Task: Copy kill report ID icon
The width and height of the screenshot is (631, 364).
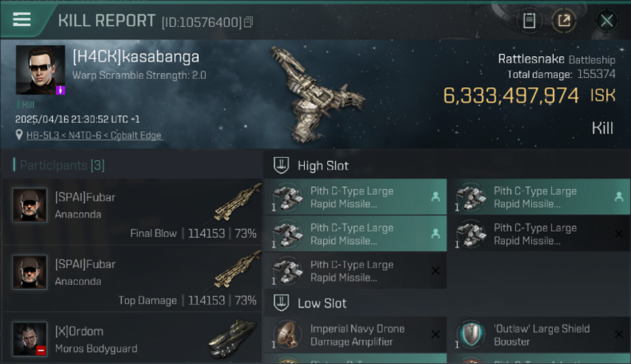Action: (x=248, y=22)
